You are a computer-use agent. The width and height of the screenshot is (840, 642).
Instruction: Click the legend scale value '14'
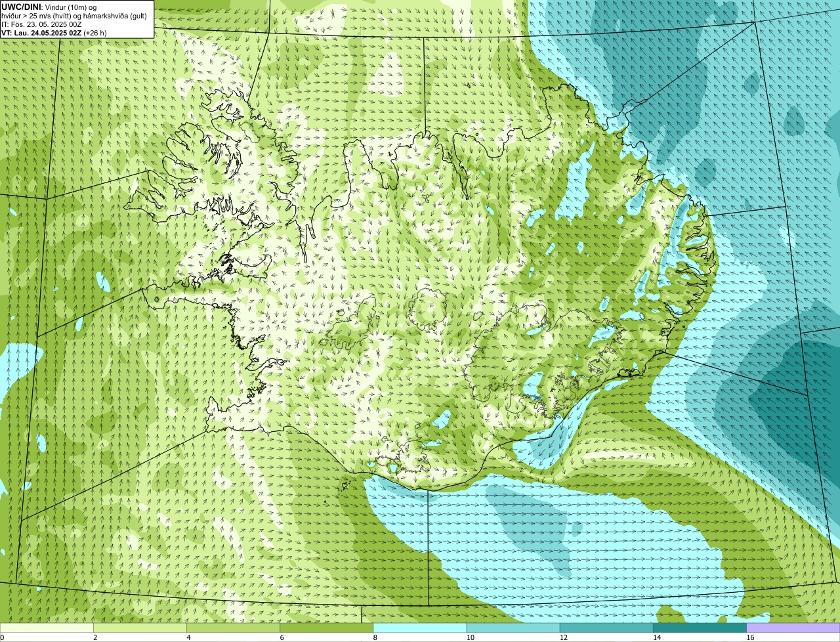pos(657,637)
